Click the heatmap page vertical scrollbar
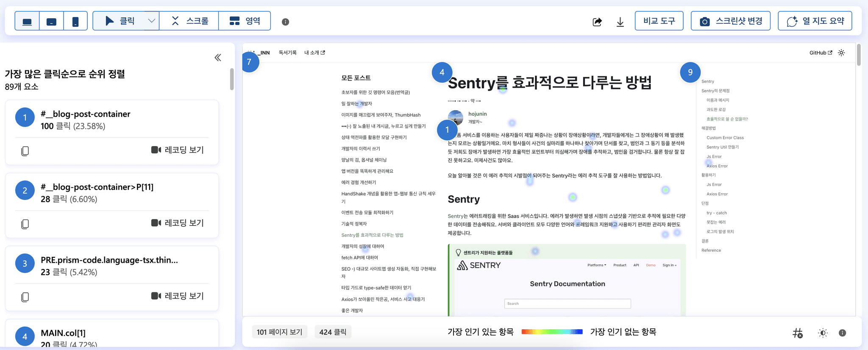868x350 pixels. pos(859,55)
